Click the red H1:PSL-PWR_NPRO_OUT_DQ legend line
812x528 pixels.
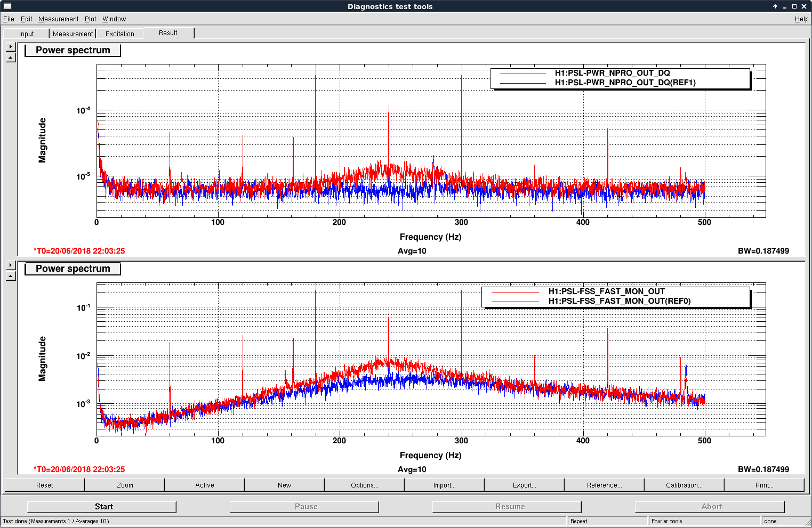click(x=523, y=74)
